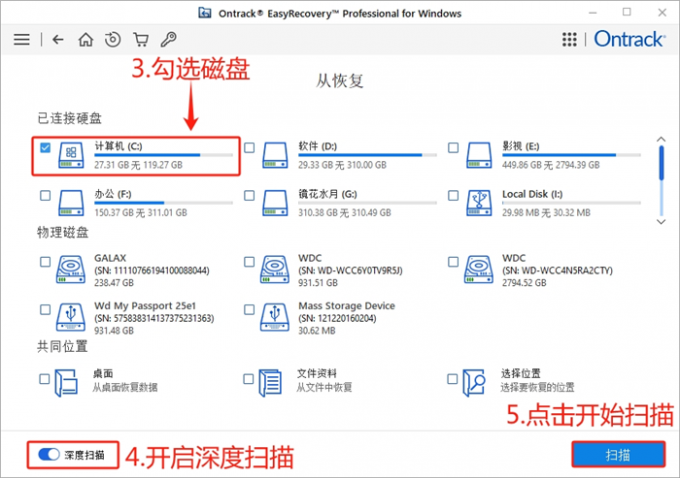Click the text 27.31 GB 无 119.27 GB
Screen dimensions: 680x478
138,165
